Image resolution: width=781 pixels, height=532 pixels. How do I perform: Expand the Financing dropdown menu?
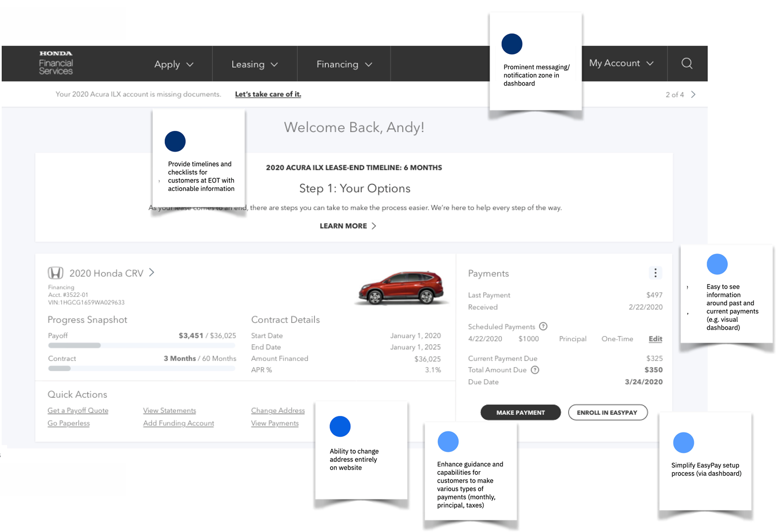click(344, 64)
